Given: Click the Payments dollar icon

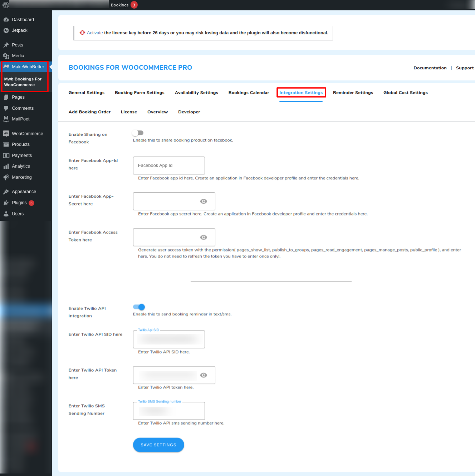Looking at the screenshot, I should 6,155.
